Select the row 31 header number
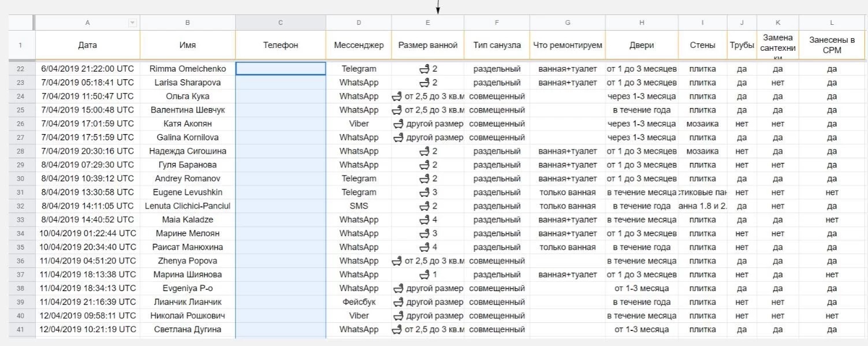Screen dimensions: 868x346 21,192
